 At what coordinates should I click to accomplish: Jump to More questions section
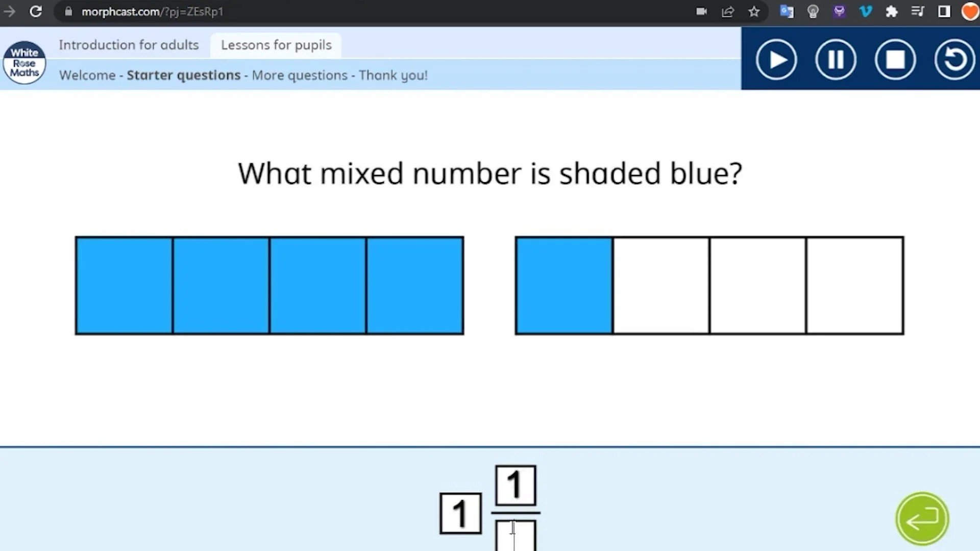click(x=299, y=75)
